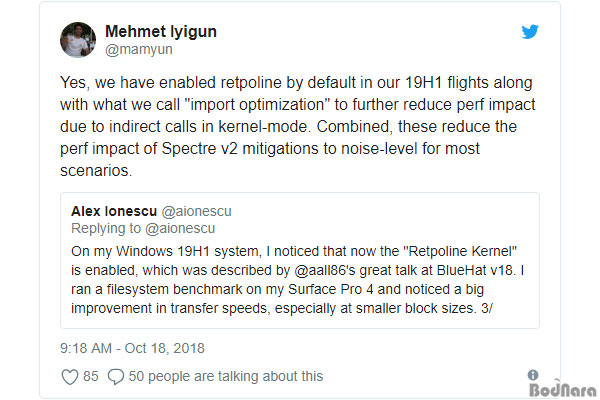Screen dimensions: 600x400
Task: Open tweet timestamp 9:18 AM - Oct 18, 2018
Action: pos(132,348)
